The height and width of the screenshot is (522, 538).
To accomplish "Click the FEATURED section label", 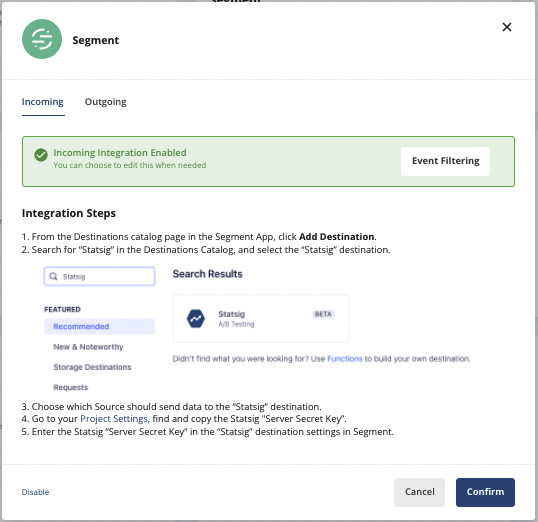I will tap(62, 309).
